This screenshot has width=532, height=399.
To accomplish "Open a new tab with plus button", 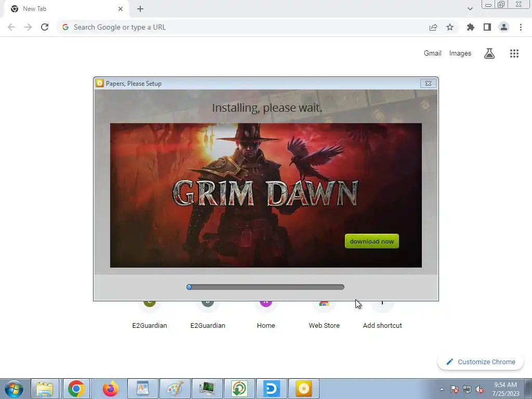I will click(140, 9).
